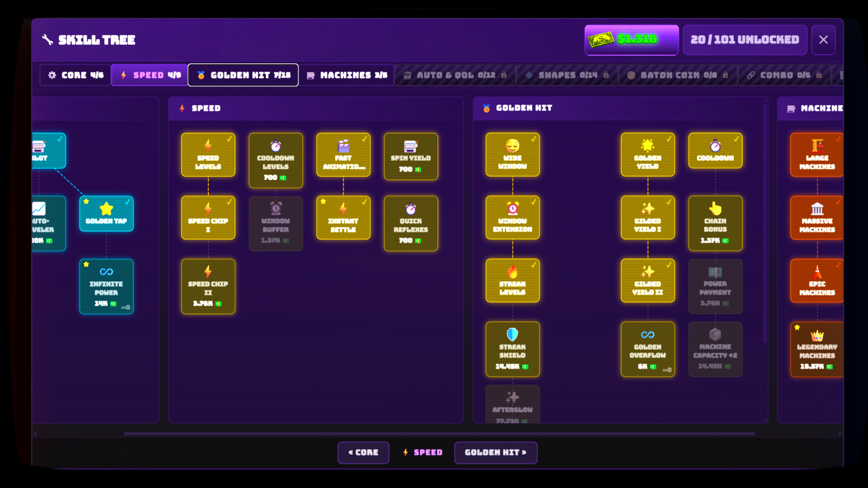The width and height of the screenshot is (868, 488).
Task: Open the Golden Hit 7/15 tab
Action: tap(243, 75)
